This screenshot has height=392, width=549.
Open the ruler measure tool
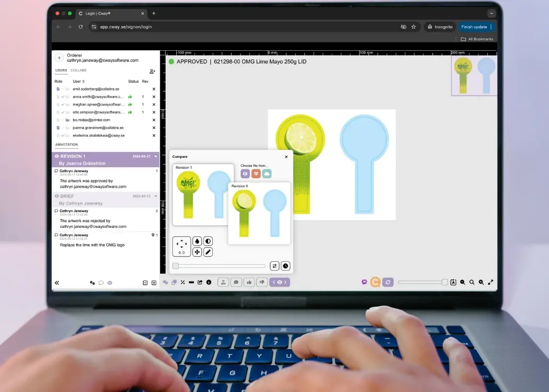coord(191,282)
